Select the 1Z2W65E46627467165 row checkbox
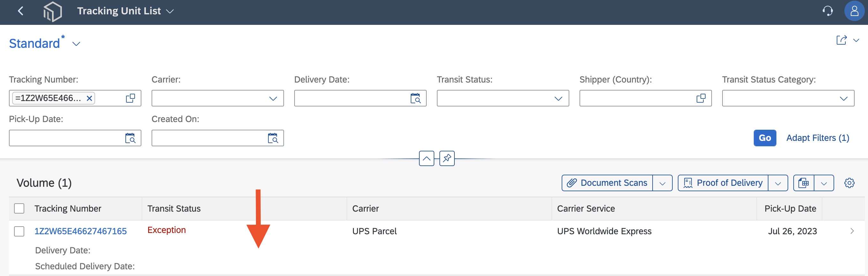 19,231
